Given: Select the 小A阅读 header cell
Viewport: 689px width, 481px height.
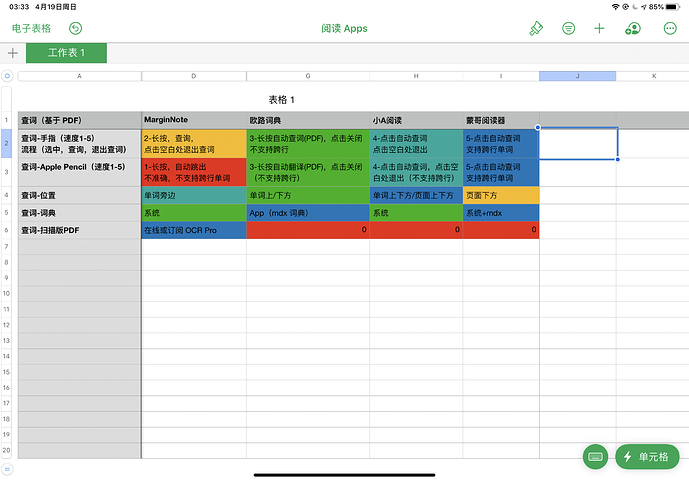Looking at the screenshot, I should click(416, 120).
